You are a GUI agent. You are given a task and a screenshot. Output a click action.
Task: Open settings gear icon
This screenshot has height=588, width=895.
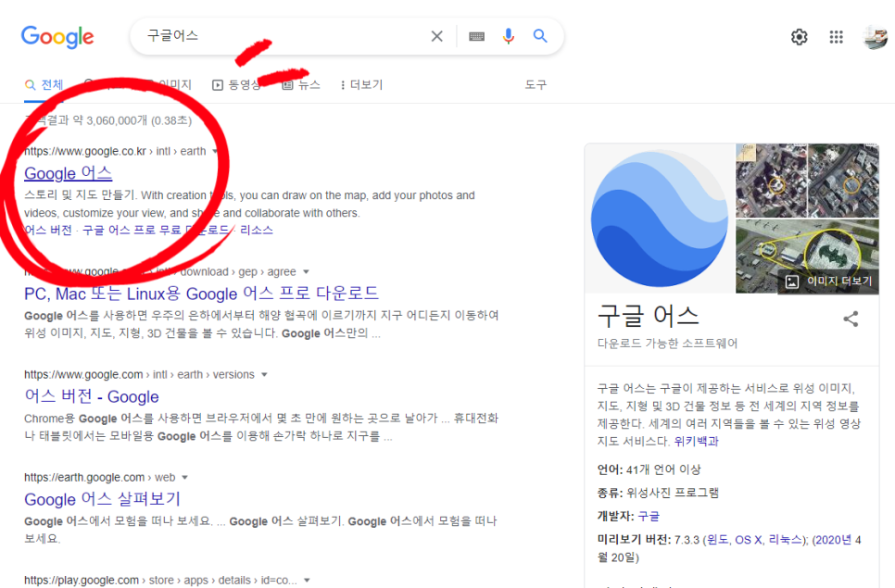pos(799,37)
